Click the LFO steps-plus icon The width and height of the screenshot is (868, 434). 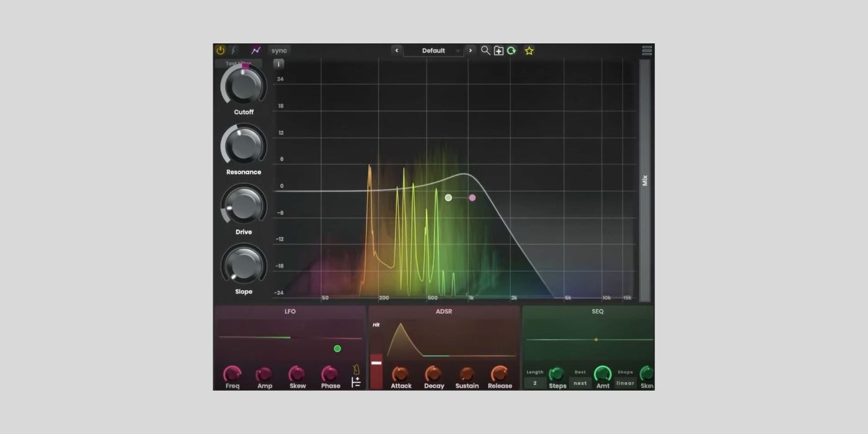pos(356,383)
